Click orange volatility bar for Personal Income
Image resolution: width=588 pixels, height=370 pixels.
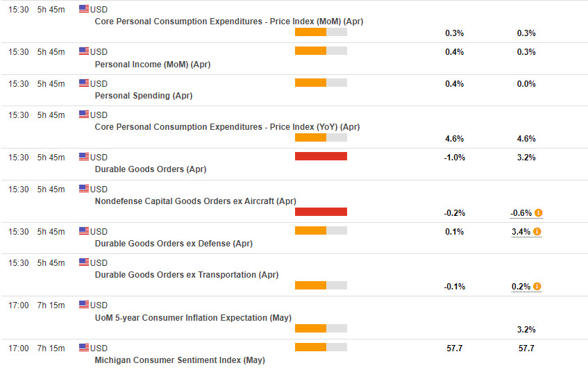point(321,51)
